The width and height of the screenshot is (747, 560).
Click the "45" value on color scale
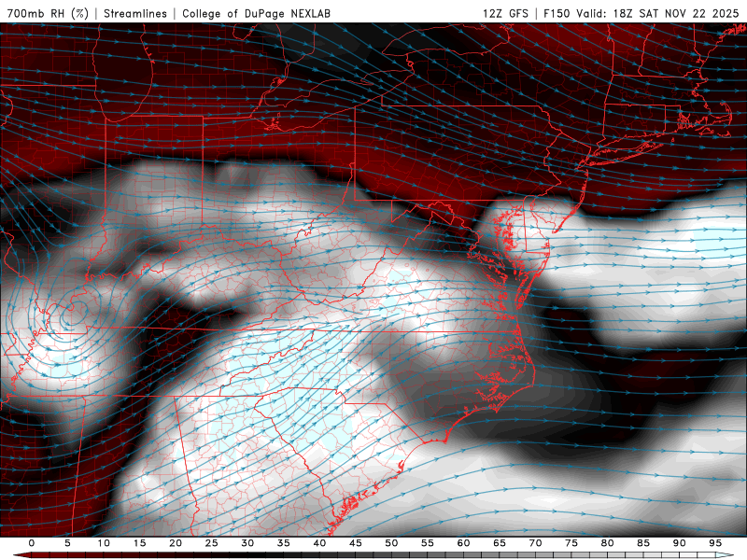356,543
